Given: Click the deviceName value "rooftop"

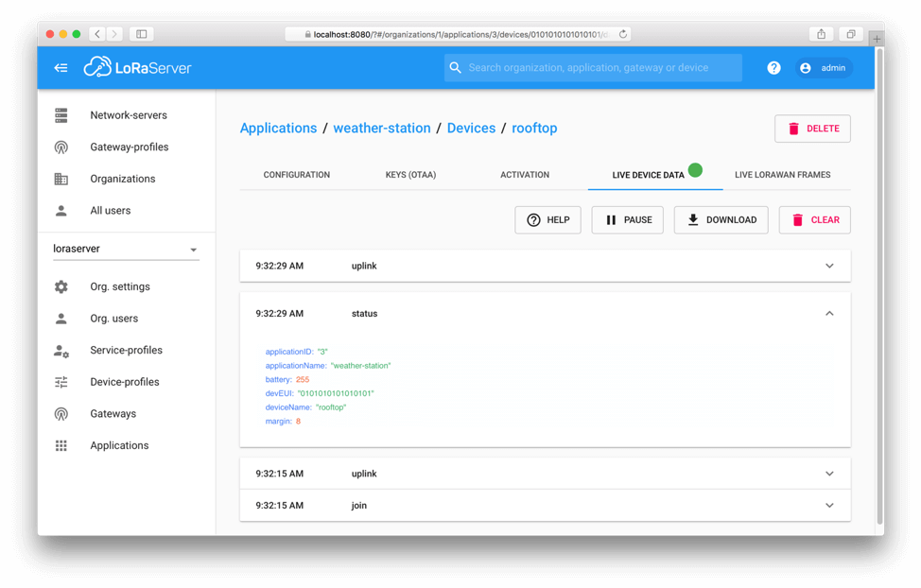Looking at the screenshot, I should pos(331,407).
